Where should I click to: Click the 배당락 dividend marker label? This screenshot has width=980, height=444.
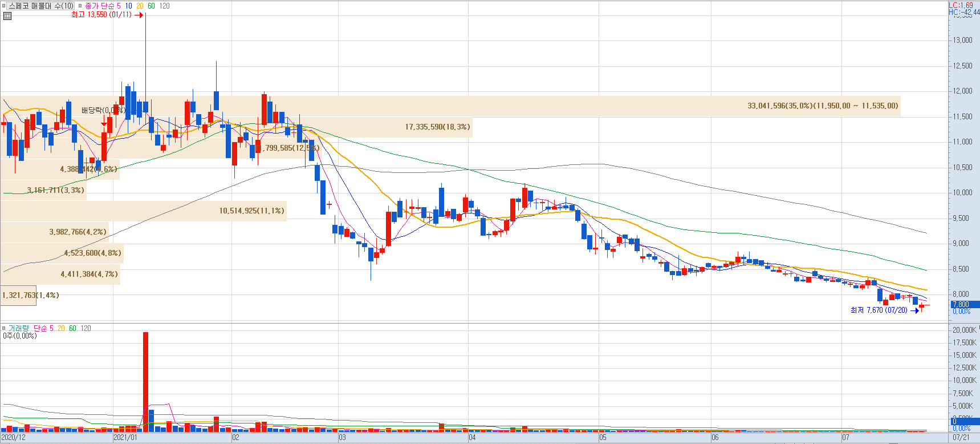(x=103, y=110)
